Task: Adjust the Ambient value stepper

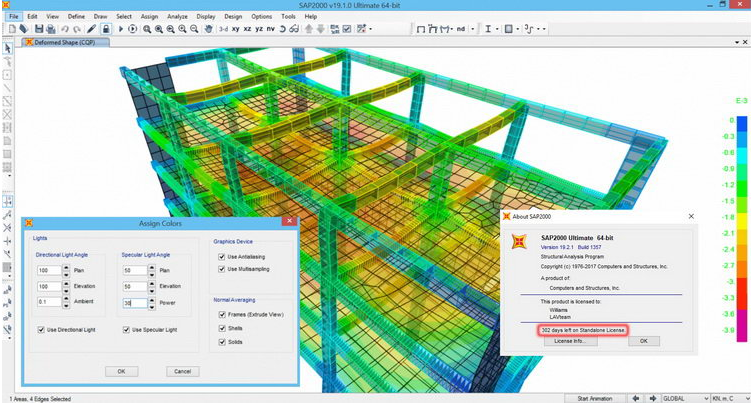Action: point(66,302)
